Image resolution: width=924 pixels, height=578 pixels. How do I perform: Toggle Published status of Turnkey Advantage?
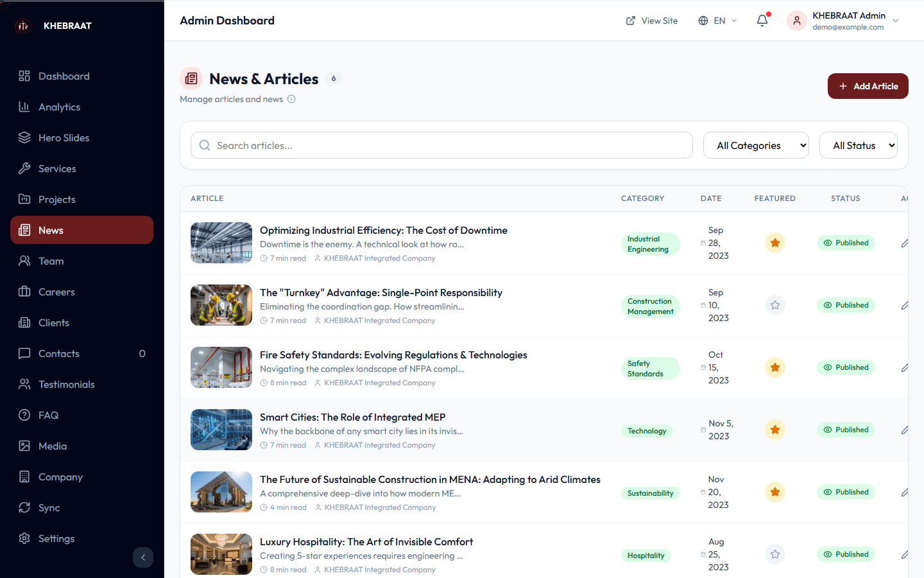[x=846, y=305]
